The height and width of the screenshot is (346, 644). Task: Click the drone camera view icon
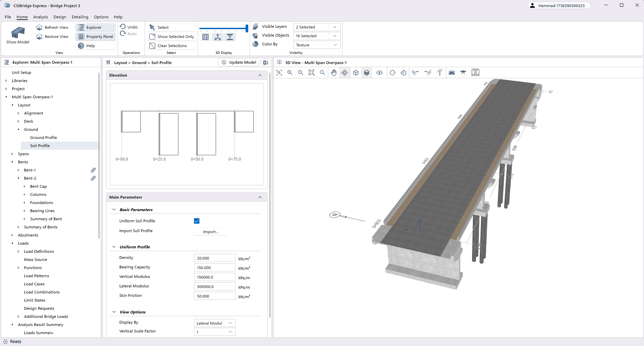pos(463,73)
